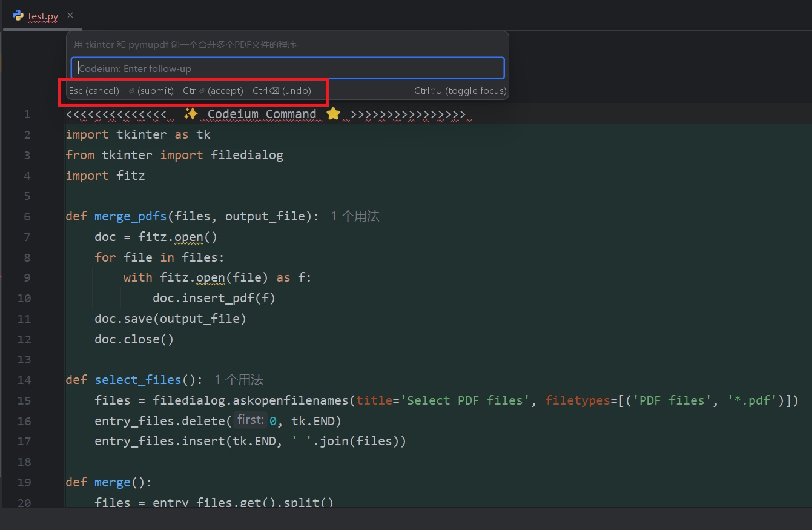The width and height of the screenshot is (812, 530).
Task: Toggle focus via the Ctrl⇧U label
Action: click(x=461, y=90)
